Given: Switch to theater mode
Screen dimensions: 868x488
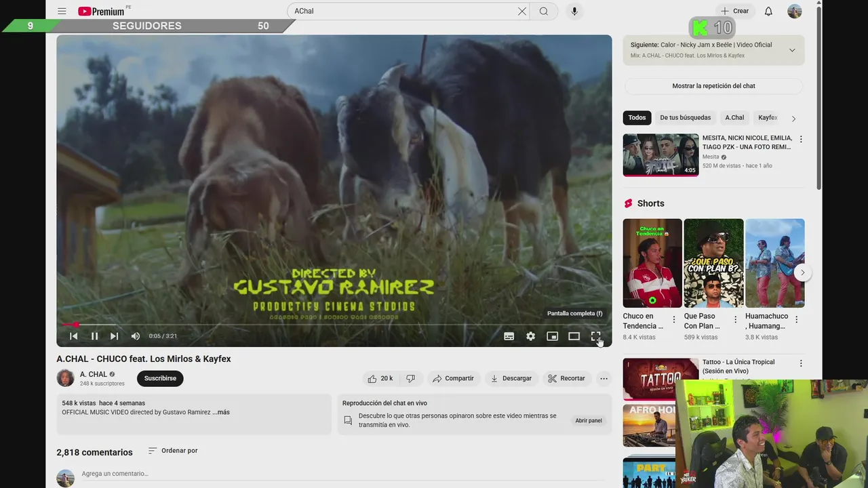Looking at the screenshot, I should [x=574, y=336].
